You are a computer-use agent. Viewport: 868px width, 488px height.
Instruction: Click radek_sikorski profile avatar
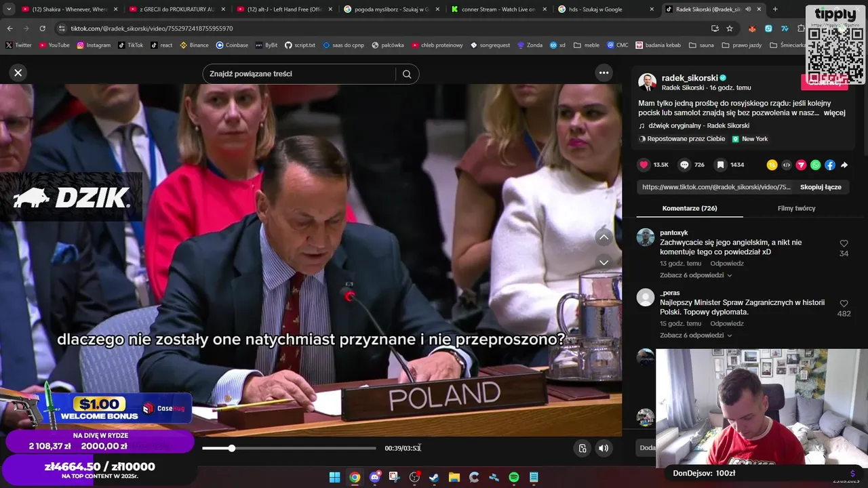pyautogui.click(x=647, y=82)
